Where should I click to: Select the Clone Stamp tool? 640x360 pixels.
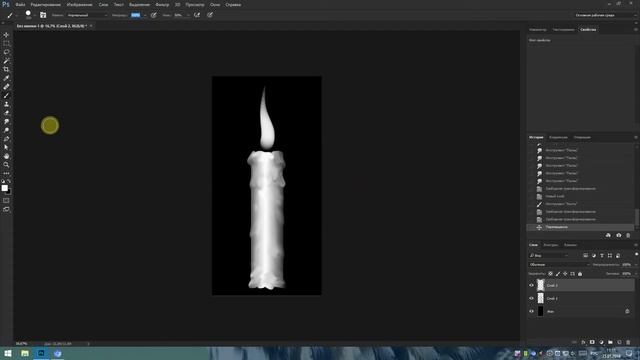tap(6, 104)
